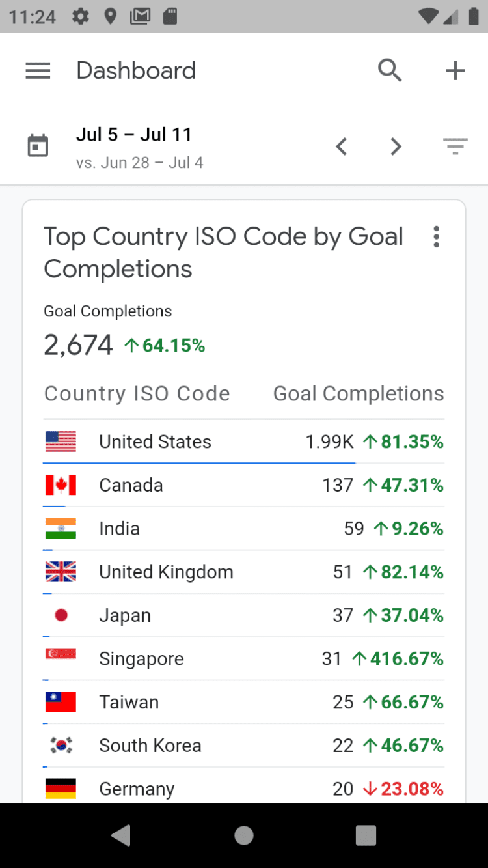Tap the Country ISO Code column header
Image resolution: width=488 pixels, height=868 pixels.
pyautogui.click(x=137, y=393)
